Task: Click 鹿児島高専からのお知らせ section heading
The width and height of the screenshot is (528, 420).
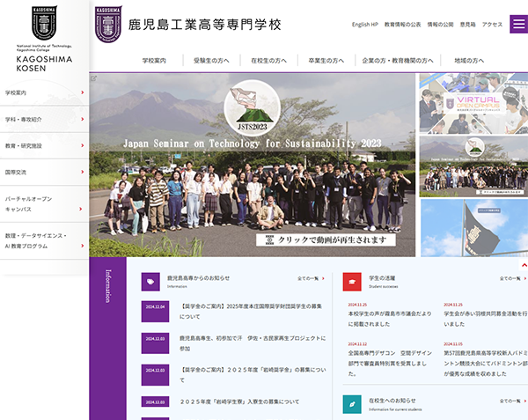Action: pos(199,278)
